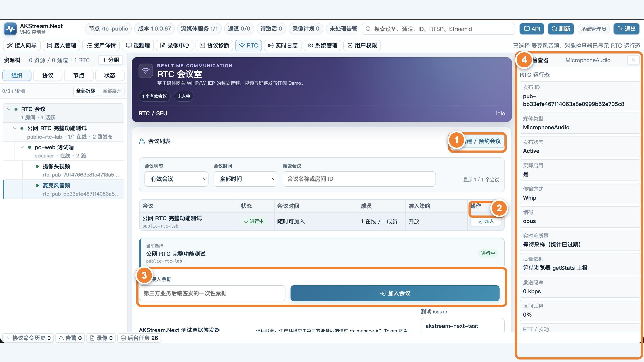Screen dimensions: 644x362
Task: Open the 系统管理 tab
Action: click(323, 46)
